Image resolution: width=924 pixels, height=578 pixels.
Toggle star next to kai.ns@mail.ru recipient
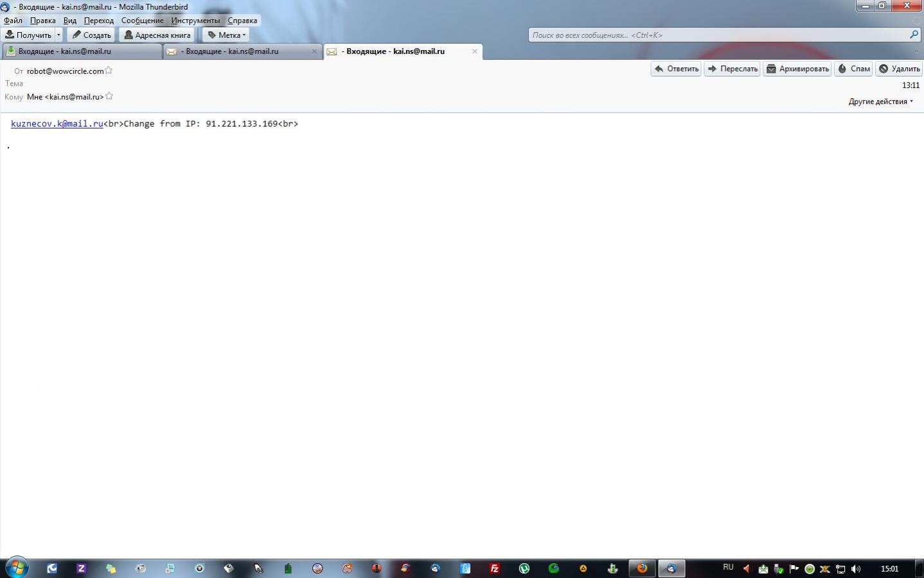[109, 96]
